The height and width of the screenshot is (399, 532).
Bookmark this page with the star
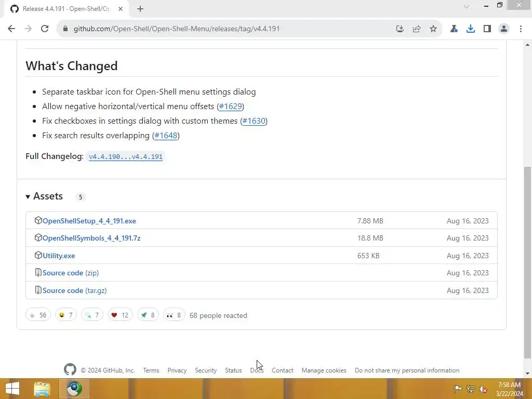click(x=433, y=29)
